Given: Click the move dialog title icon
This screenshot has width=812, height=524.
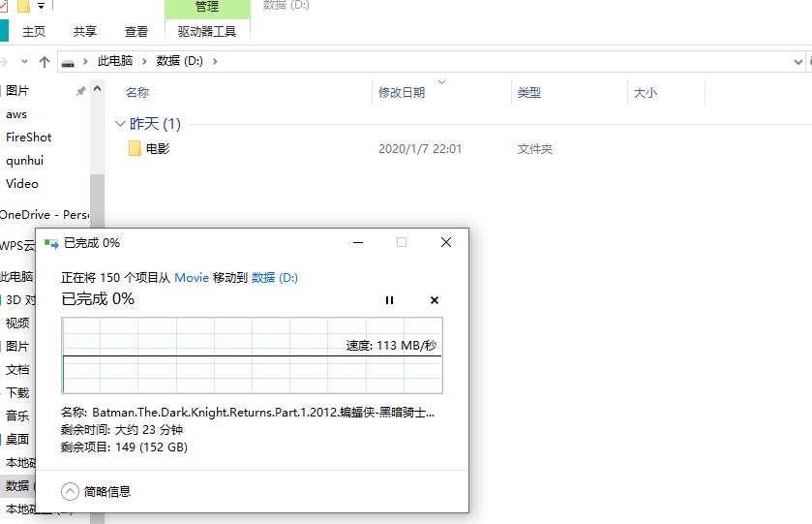Looking at the screenshot, I should click(x=51, y=243).
